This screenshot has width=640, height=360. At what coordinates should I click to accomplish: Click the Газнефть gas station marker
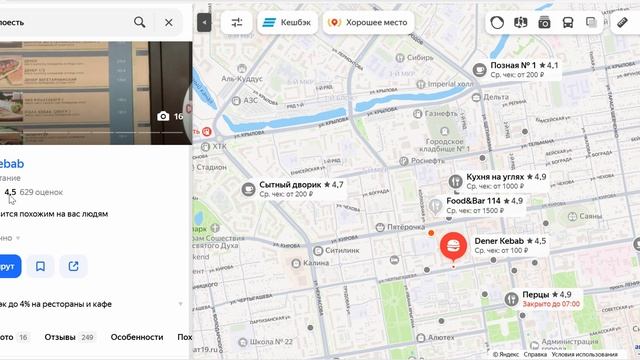pyautogui.click(x=417, y=114)
